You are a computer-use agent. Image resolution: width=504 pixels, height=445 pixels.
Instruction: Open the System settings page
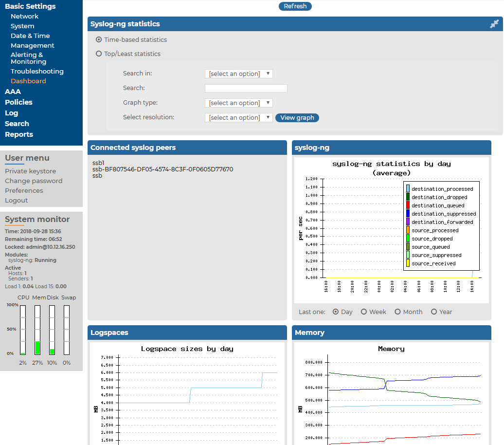[22, 26]
